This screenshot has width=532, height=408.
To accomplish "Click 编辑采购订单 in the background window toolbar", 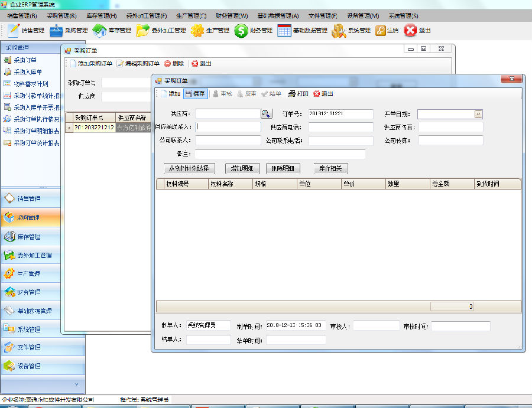I will pyautogui.click(x=138, y=64).
